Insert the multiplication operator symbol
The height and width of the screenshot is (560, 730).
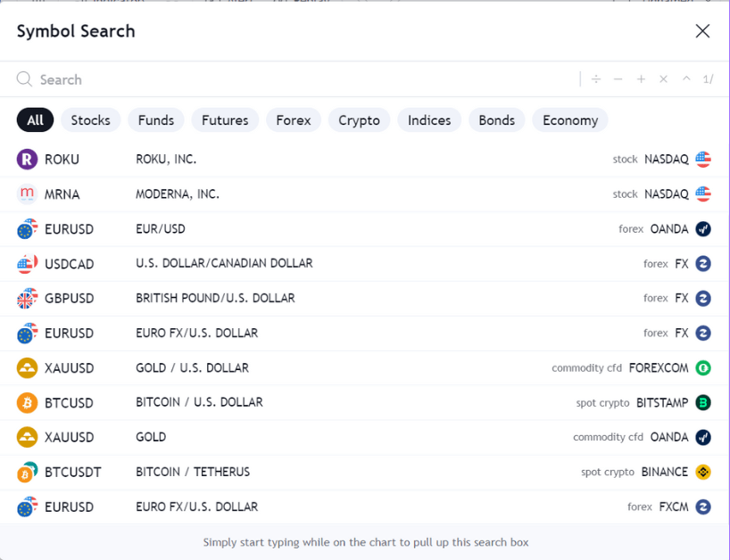tap(663, 79)
